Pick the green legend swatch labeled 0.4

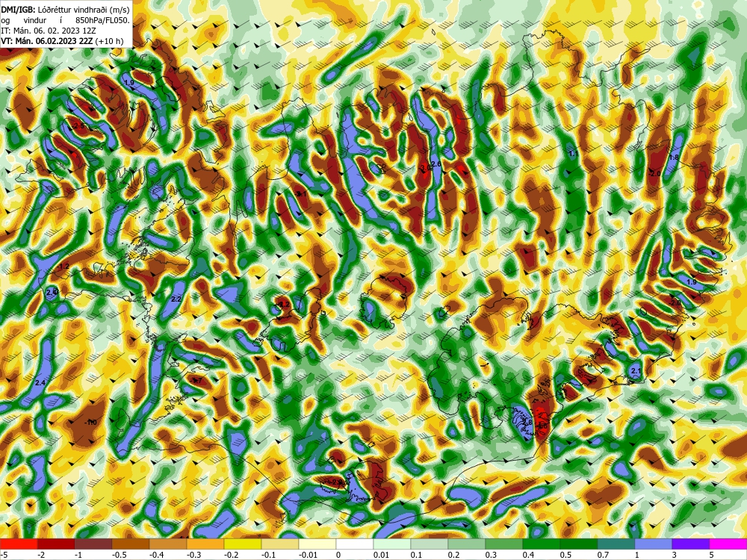pyautogui.click(x=541, y=544)
